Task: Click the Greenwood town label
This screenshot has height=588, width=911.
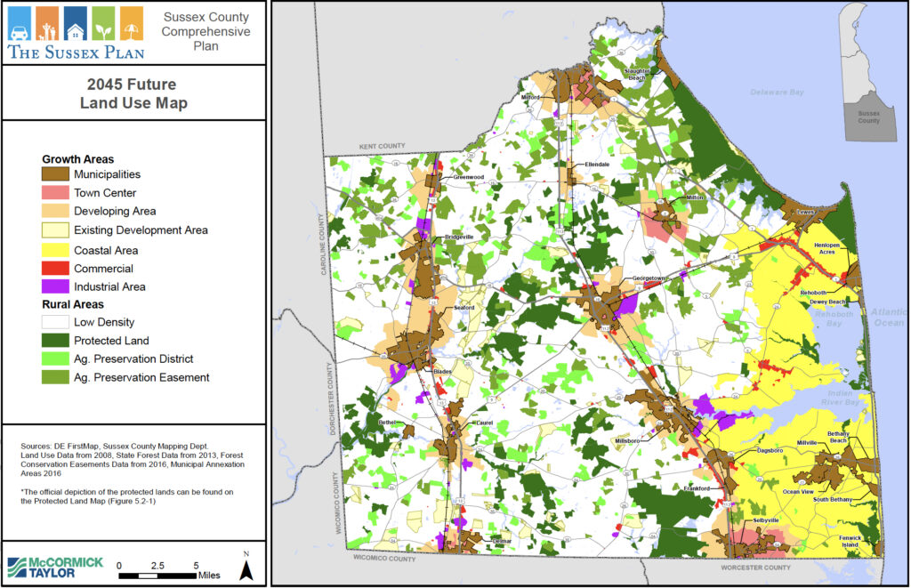Action: [x=468, y=177]
